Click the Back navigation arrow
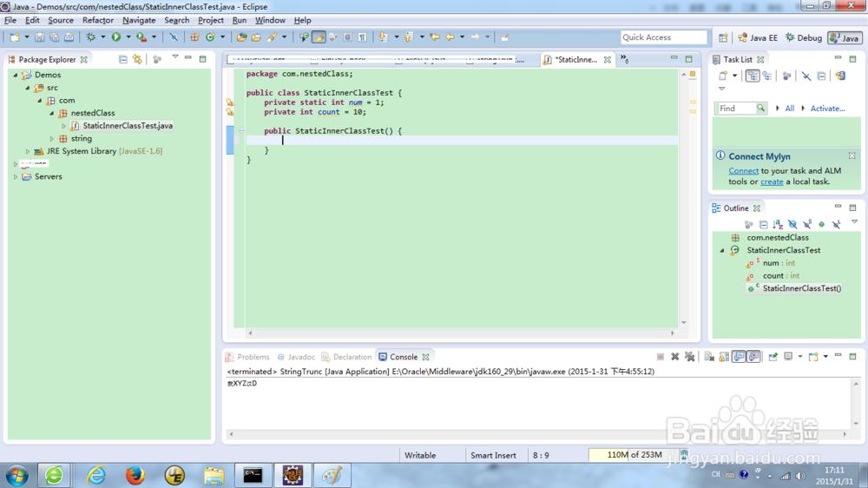Viewport: 868px width, 488px height. 450,37
